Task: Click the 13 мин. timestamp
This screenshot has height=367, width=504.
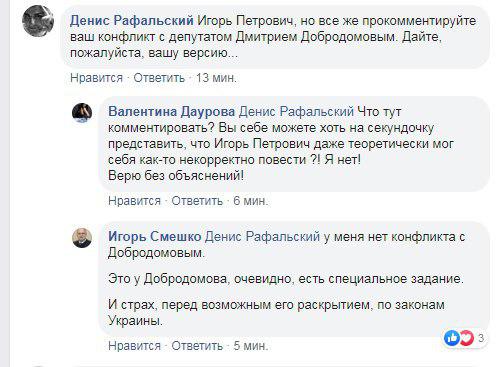Action: (x=216, y=78)
